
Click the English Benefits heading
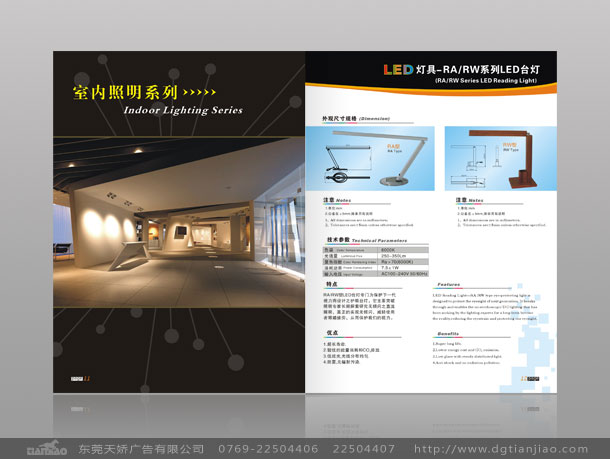448,334
